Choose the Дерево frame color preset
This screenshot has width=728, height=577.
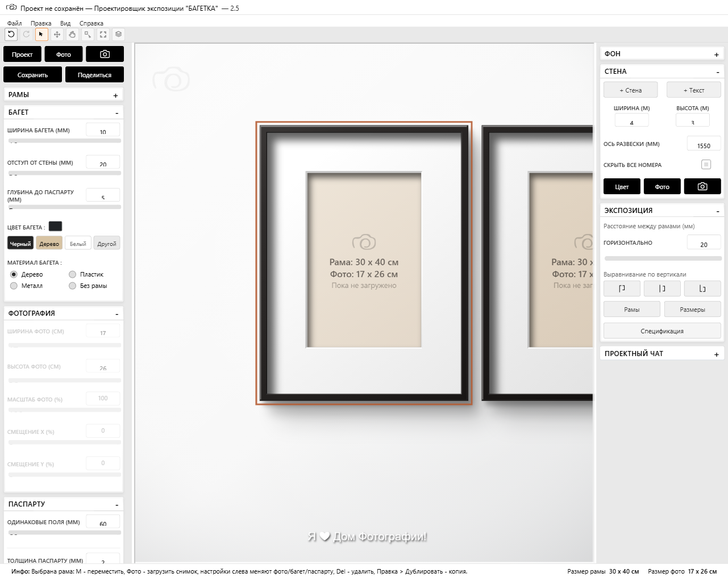pos(49,243)
